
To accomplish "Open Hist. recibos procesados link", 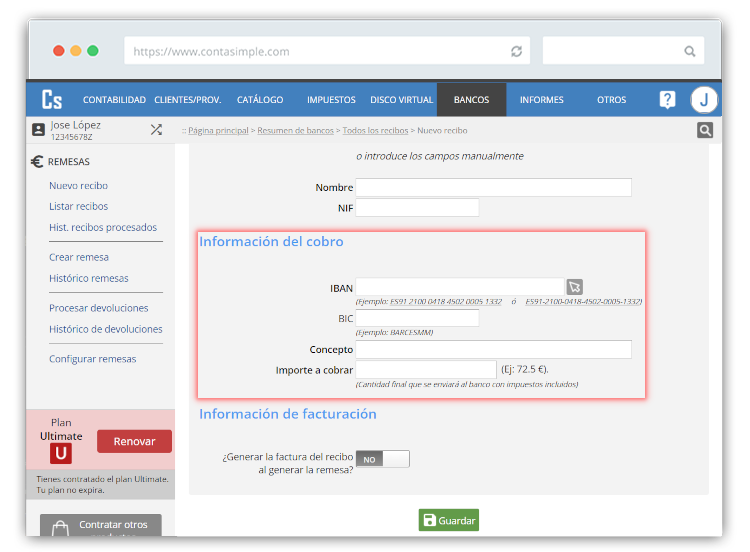I will click(103, 227).
